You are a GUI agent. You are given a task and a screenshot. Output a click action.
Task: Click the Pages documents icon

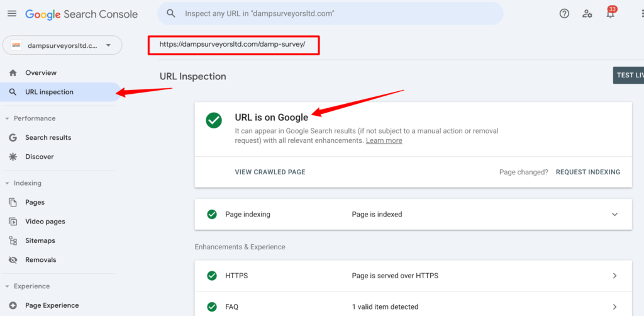pos(13,202)
